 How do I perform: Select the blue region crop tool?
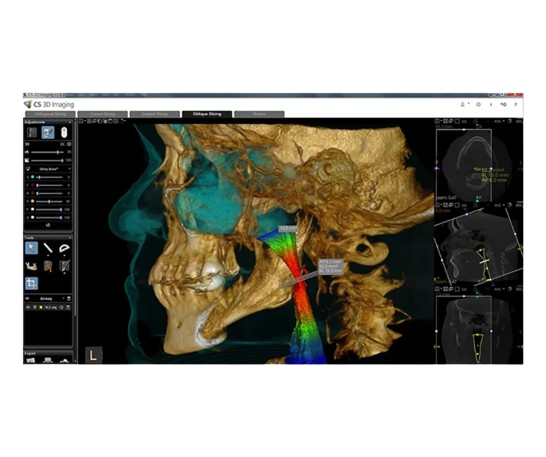32,283
